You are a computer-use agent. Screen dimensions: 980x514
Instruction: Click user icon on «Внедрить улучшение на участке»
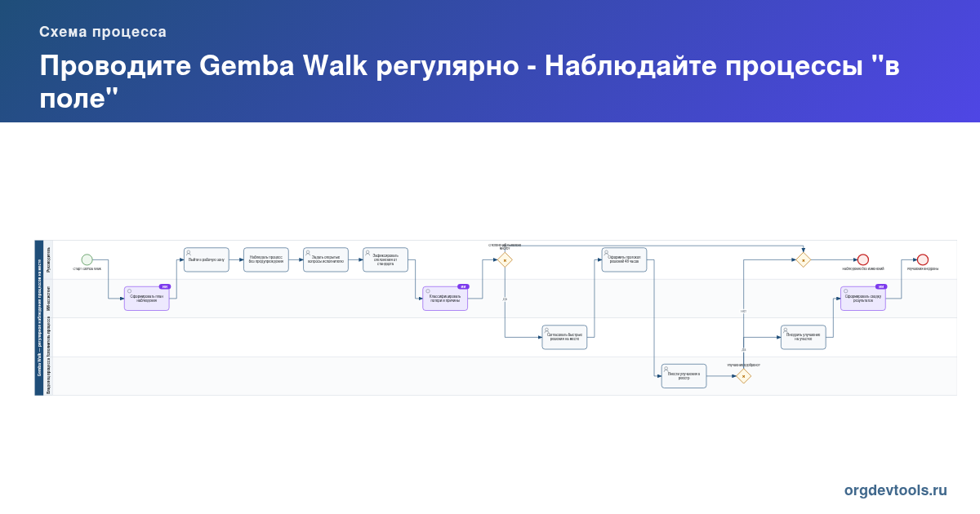(x=785, y=330)
